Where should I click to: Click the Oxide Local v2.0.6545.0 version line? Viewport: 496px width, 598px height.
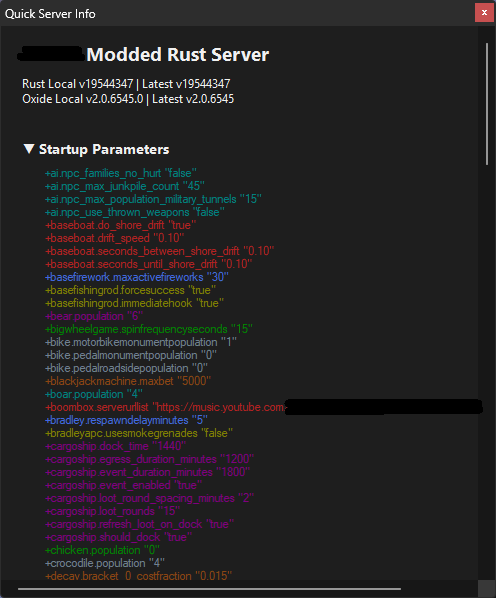[x=128, y=99]
